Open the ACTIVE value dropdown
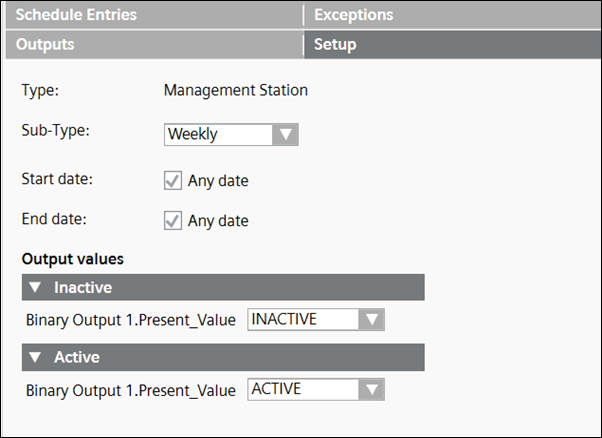602x438 pixels. (x=302, y=389)
